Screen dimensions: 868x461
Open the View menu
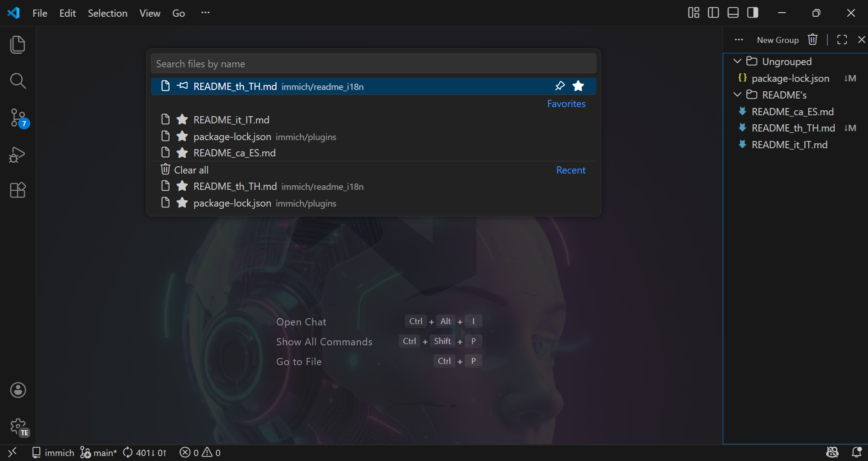[150, 13]
